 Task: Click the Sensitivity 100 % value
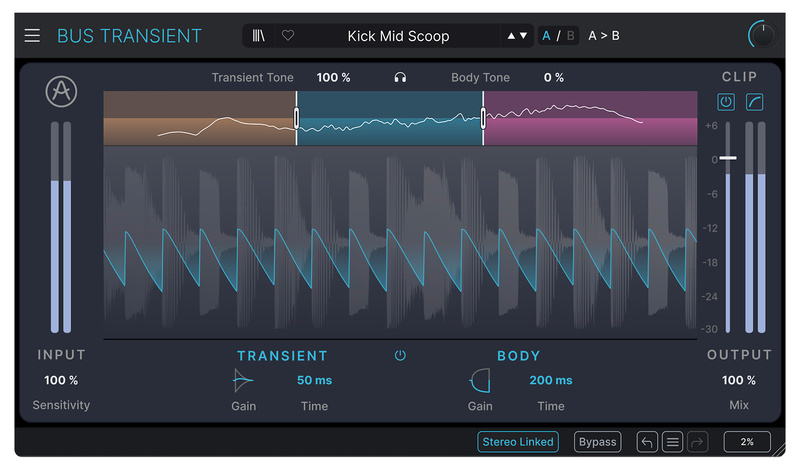click(x=61, y=380)
